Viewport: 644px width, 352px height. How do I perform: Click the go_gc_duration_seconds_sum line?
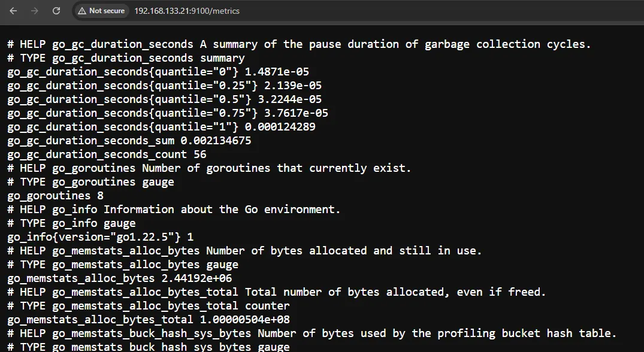click(x=129, y=141)
